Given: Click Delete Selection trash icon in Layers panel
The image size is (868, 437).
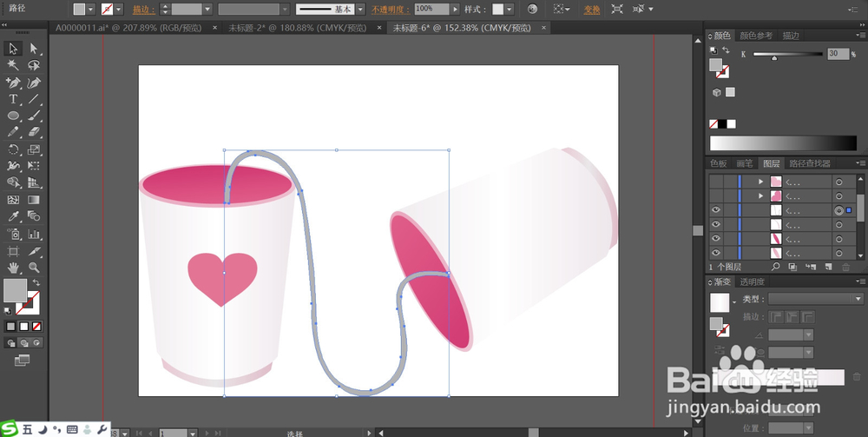Looking at the screenshot, I should pyautogui.click(x=845, y=267).
